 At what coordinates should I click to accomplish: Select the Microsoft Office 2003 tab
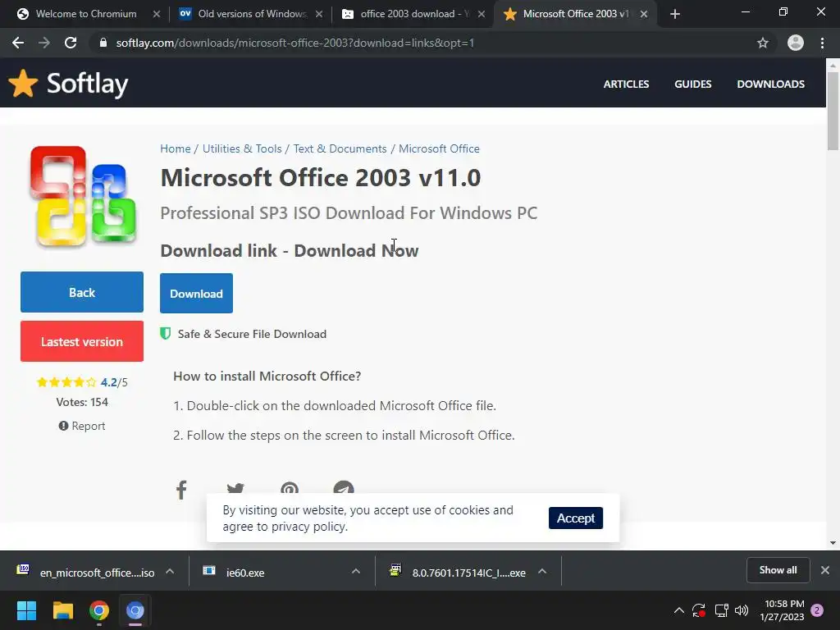(x=575, y=14)
